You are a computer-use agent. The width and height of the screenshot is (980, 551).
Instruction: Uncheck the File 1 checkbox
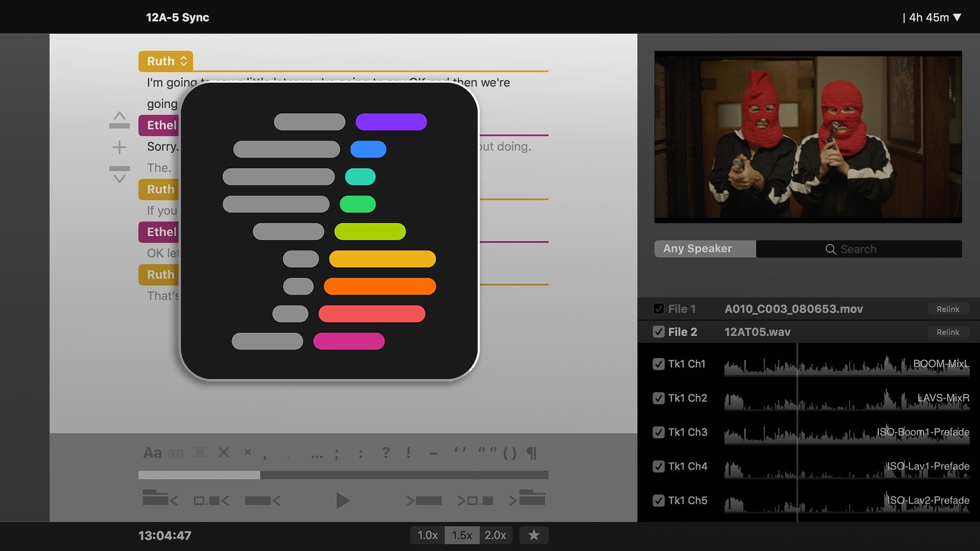tap(658, 309)
